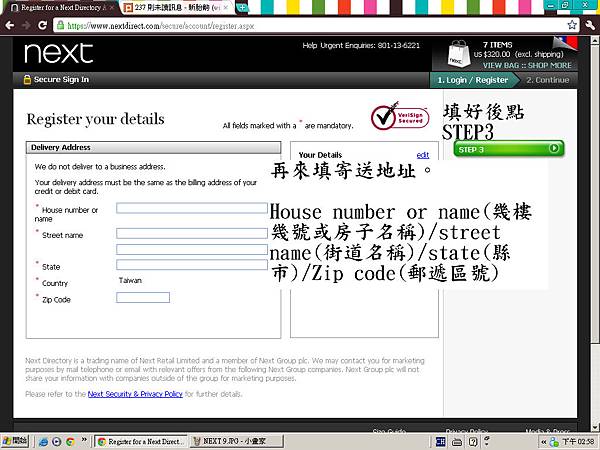Click the address bar URL

(161, 26)
